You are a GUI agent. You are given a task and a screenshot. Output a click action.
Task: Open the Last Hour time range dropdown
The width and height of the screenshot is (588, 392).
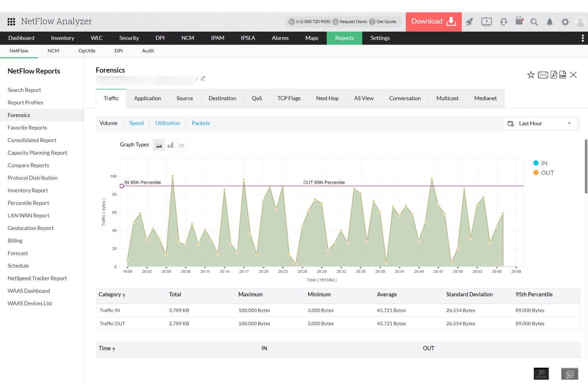click(540, 123)
